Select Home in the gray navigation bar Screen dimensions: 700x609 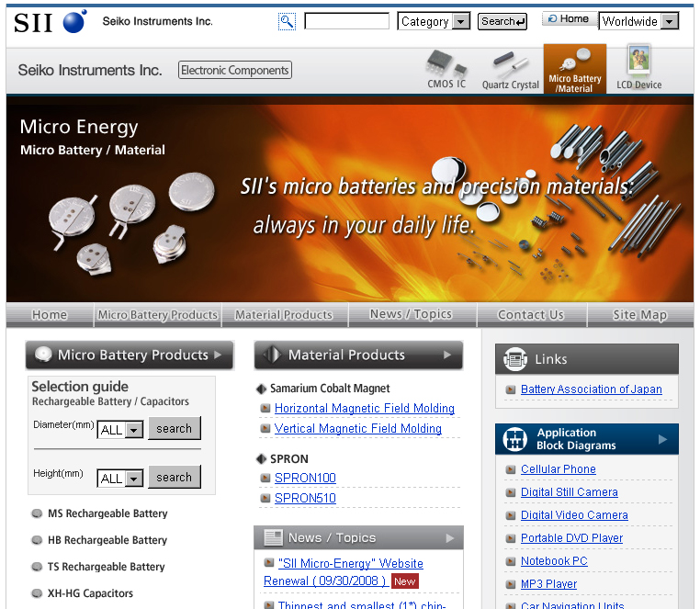click(50, 315)
